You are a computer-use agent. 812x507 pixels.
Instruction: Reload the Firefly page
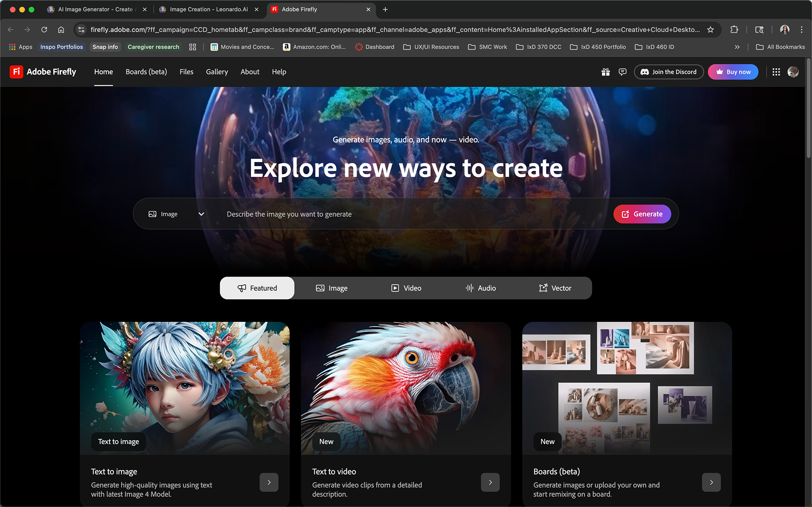pos(44,30)
